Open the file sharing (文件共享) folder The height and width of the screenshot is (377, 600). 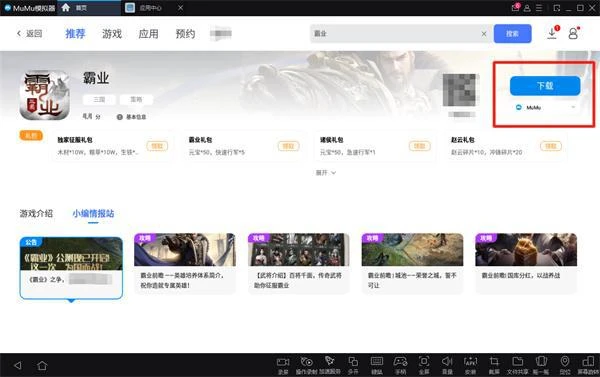517,365
